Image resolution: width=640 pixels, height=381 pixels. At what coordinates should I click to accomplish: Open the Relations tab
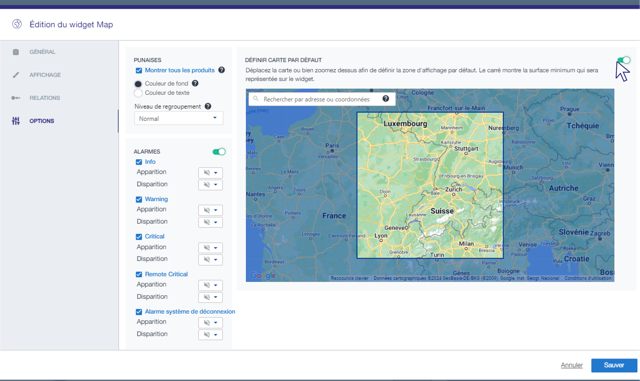pos(44,98)
